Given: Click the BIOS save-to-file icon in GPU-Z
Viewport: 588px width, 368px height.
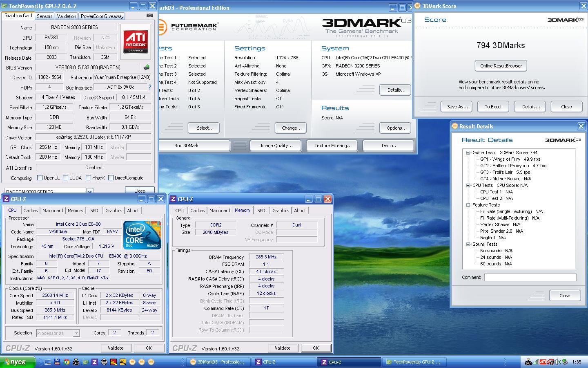Looking at the screenshot, I should click(x=147, y=67).
